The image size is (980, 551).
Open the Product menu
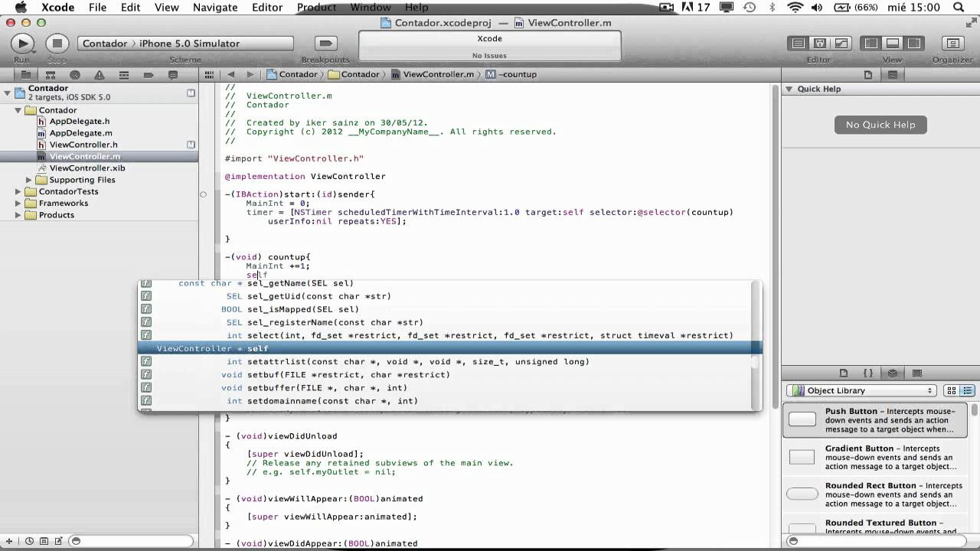[x=316, y=7]
